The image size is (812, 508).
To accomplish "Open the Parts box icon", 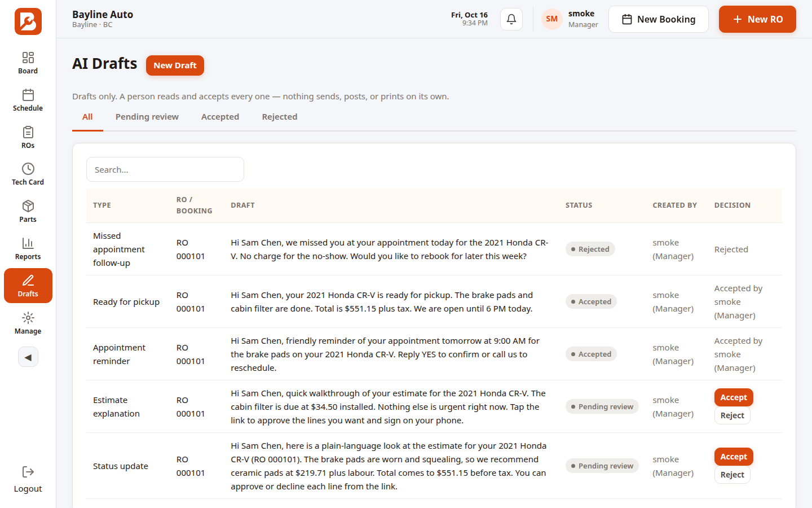I will [28, 206].
